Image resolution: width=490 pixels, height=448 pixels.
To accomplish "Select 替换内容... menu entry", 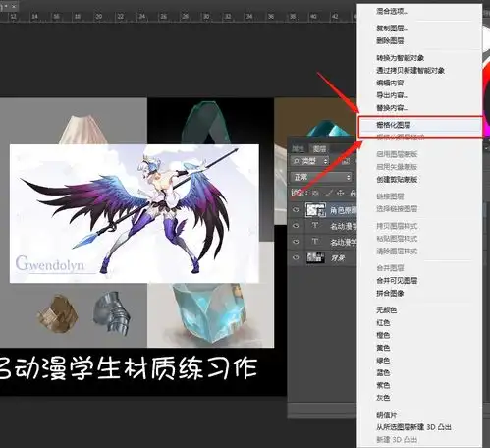I will click(392, 108).
